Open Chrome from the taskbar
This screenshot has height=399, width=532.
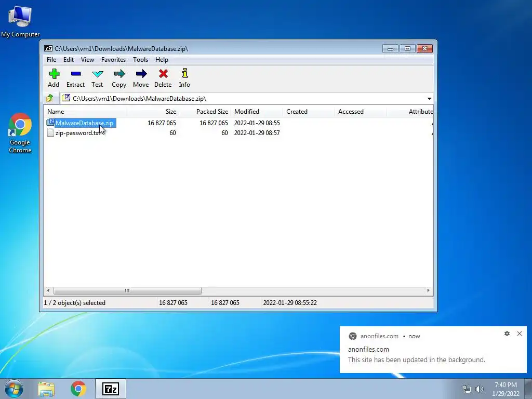pos(78,389)
